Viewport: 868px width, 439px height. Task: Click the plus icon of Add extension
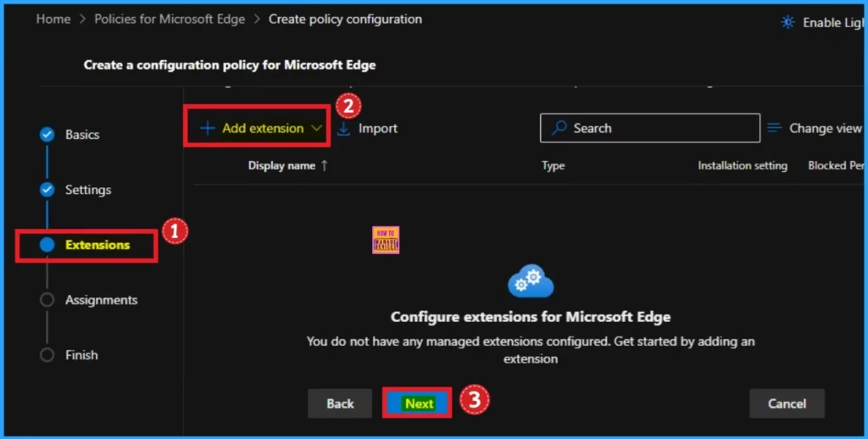(x=207, y=129)
